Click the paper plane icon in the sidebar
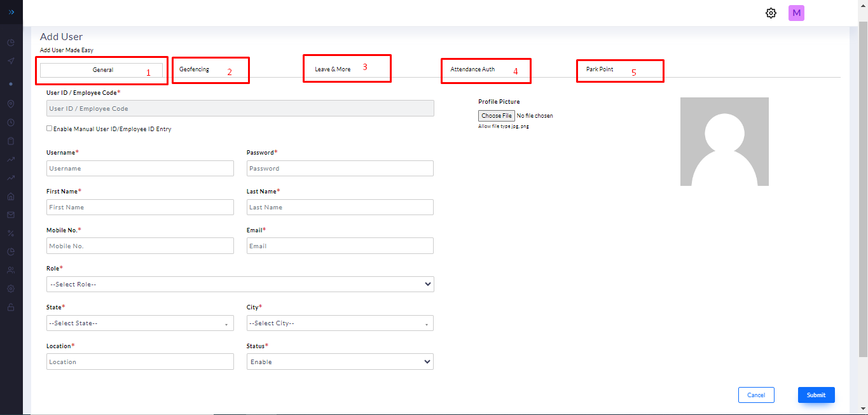 [x=11, y=61]
